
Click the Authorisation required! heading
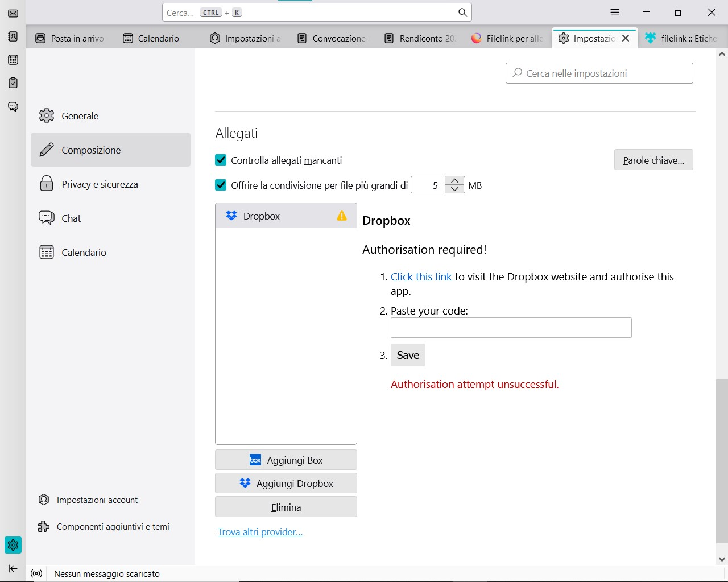coord(424,249)
